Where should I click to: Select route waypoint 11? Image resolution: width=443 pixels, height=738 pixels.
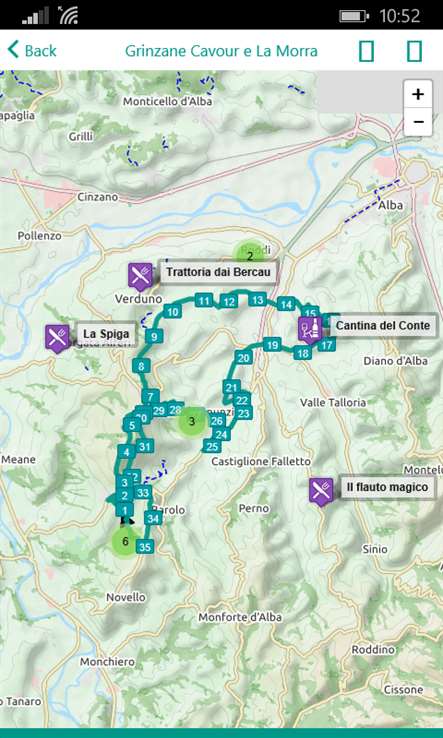[204, 301]
